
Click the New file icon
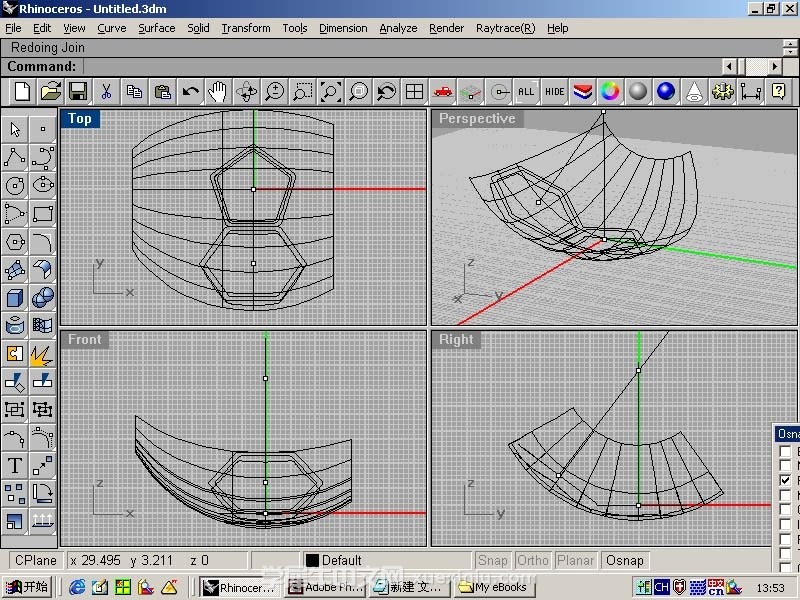pyautogui.click(x=23, y=92)
